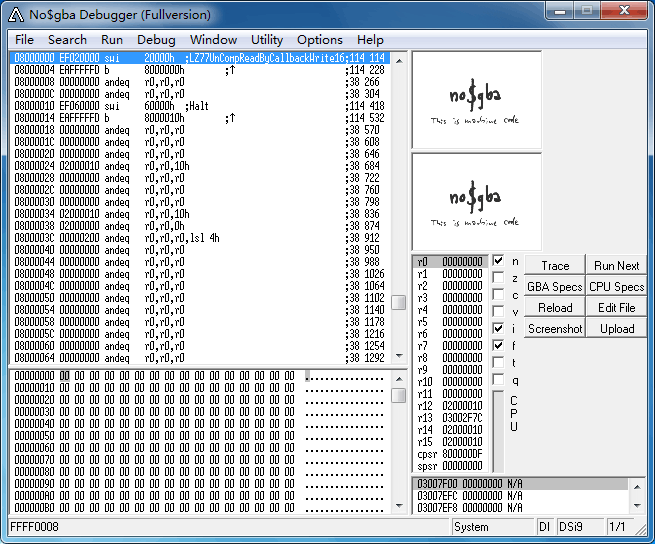Select stack entry 03007F00
Image resolution: width=655 pixels, height=544 pixels.
(520, 483)
